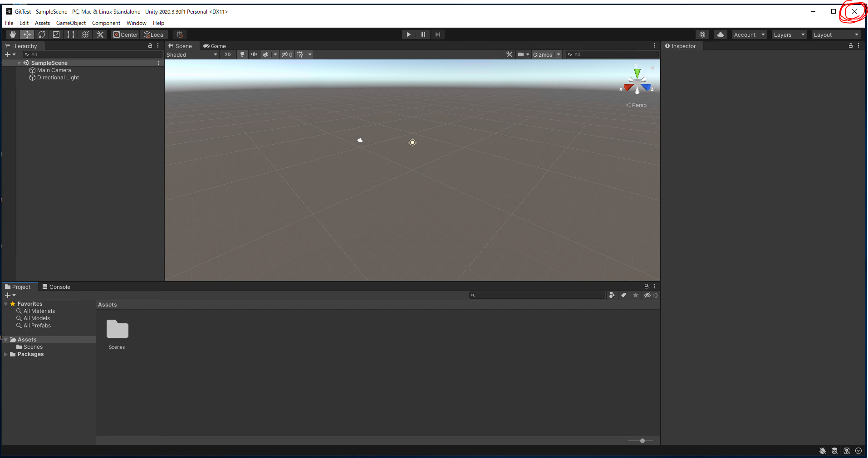Select the Move tool

point(27,34)
